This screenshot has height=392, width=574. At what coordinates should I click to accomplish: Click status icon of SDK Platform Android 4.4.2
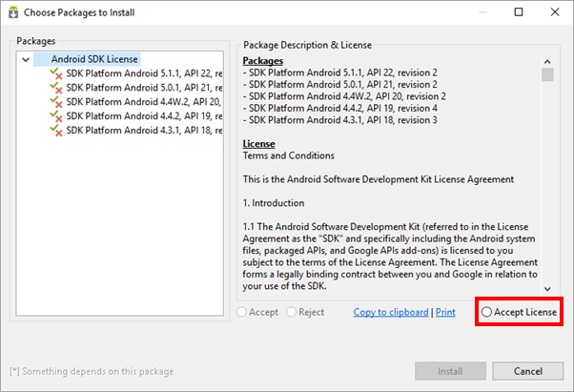tap(56, 116)
